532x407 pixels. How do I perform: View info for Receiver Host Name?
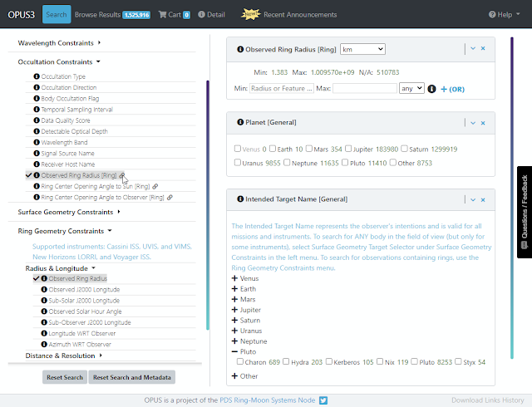click(37, 164)
